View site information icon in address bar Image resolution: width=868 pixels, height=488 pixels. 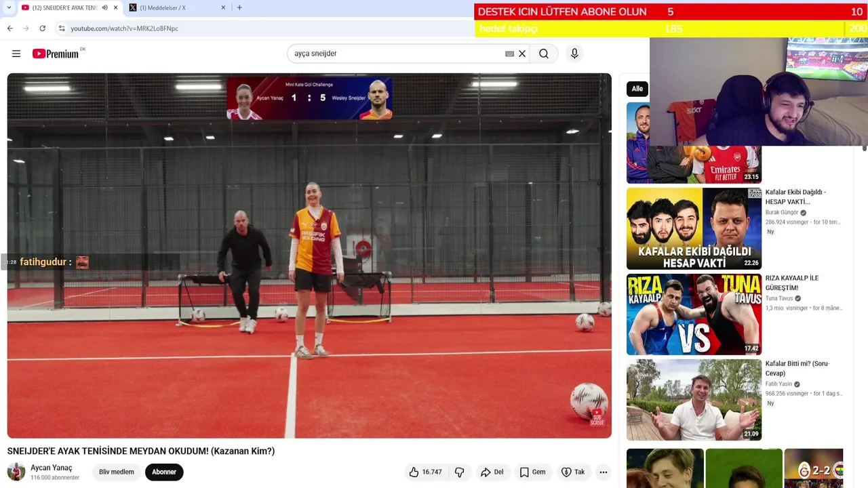pyautogui.click(x=61, y=28)
